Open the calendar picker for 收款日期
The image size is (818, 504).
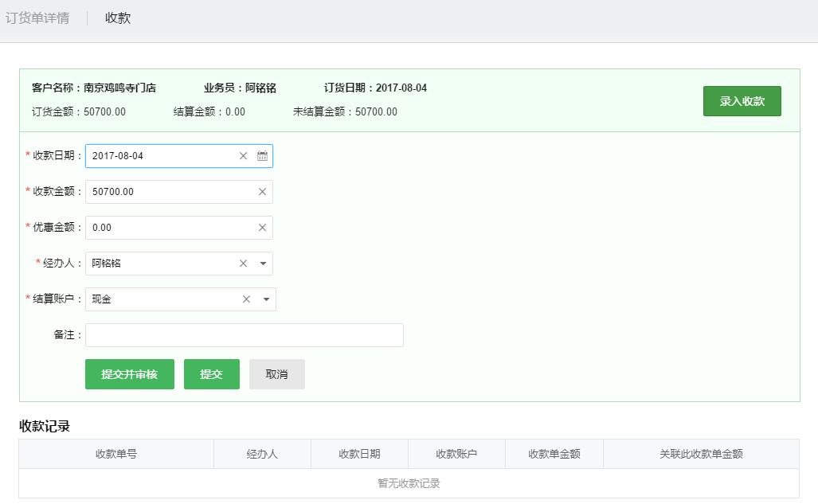[262, 156]
